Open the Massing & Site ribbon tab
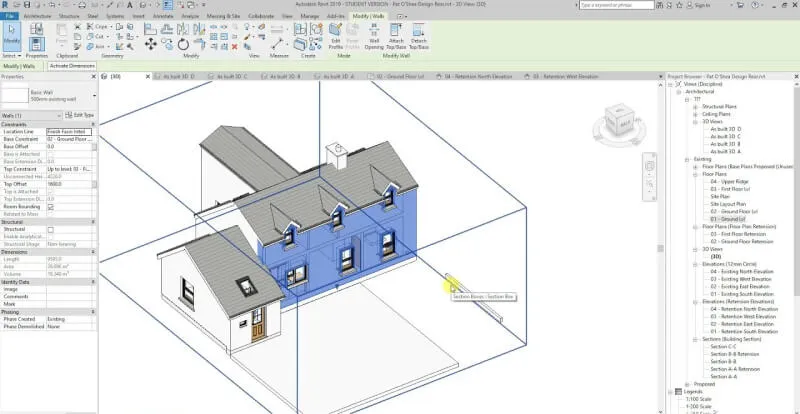The width and height of the screenshot is (800, 414). [223, 16]
